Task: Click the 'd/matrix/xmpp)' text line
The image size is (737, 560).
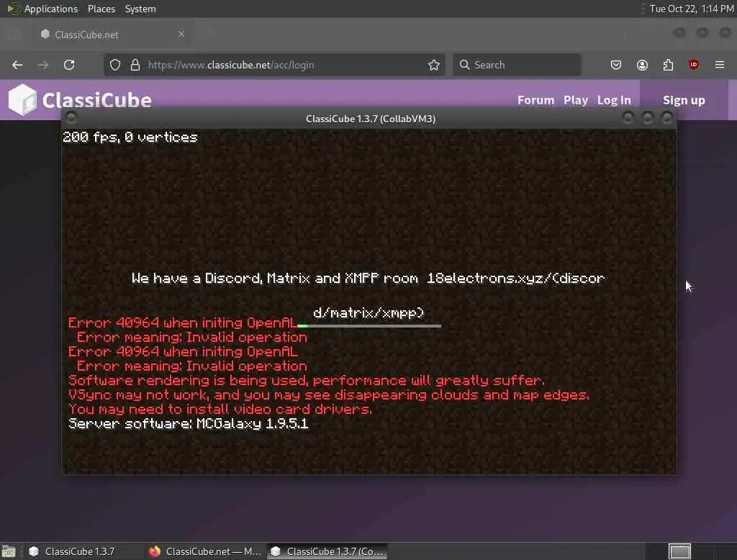Action: tap(368, 313)
